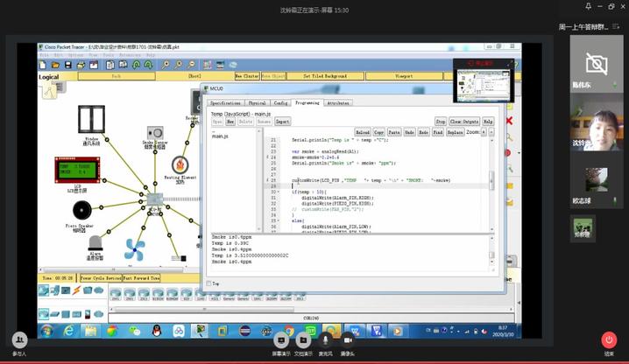Viewport: 629px width, 364px height.
Task: Select the Heating Element fire icon
Action: click(x=180, y=164)
